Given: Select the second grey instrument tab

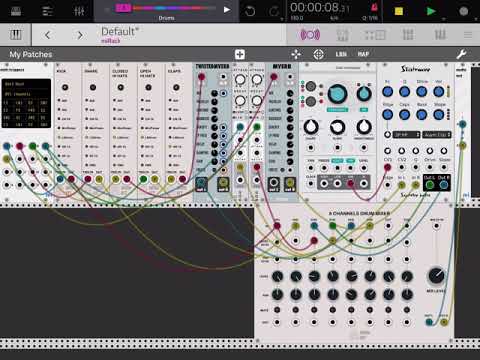Looking at the screenshot, I should point(342,35).
